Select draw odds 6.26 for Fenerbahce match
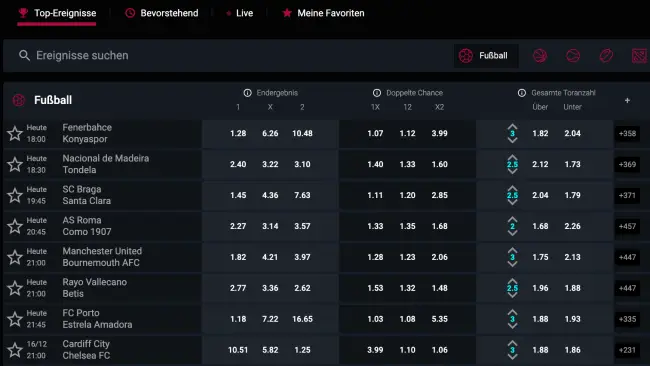 coord(270,133)
